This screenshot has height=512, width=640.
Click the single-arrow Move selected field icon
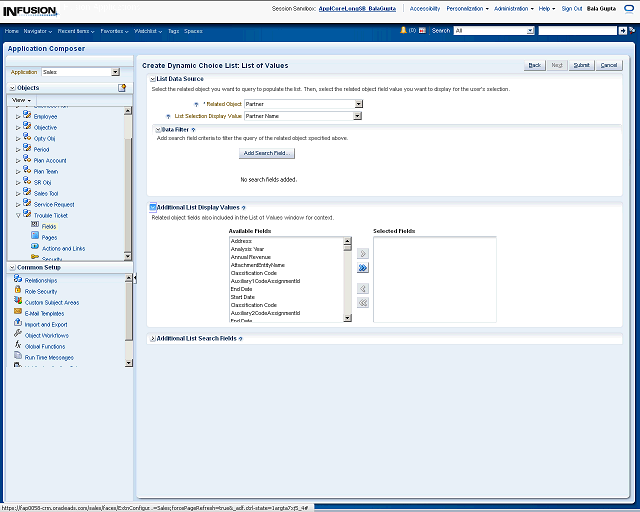click(x=363, y=254)
